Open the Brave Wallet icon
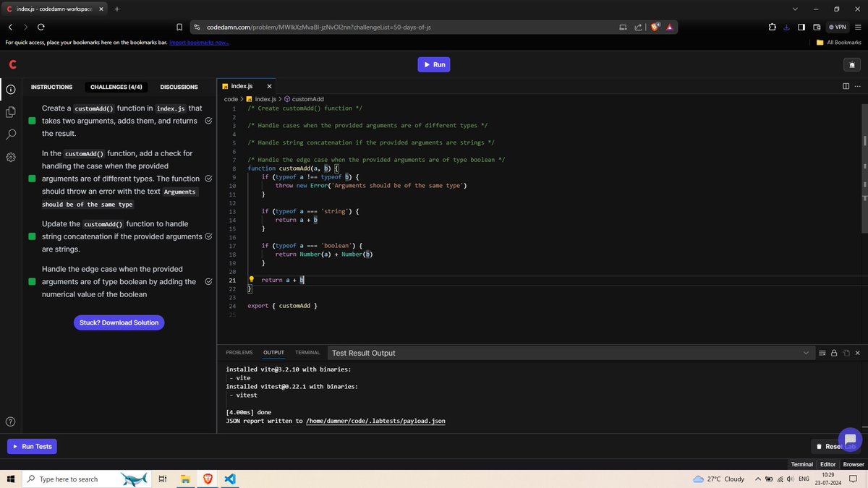 (x=817, y=27)
